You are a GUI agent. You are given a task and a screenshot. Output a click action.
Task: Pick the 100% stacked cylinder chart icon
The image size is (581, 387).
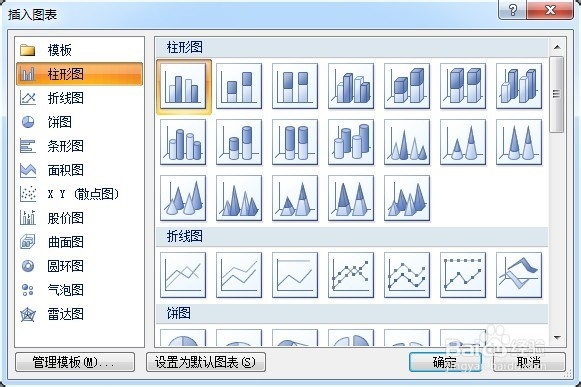tap(295, 142)
